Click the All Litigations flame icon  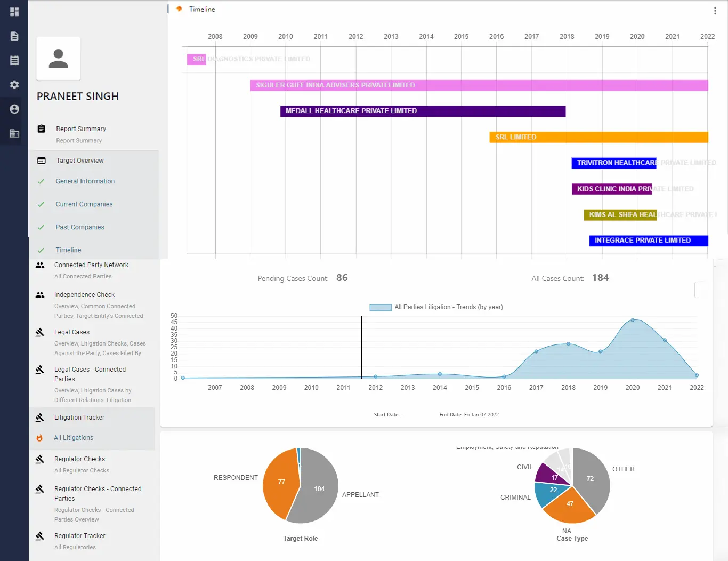coord(39,438)
